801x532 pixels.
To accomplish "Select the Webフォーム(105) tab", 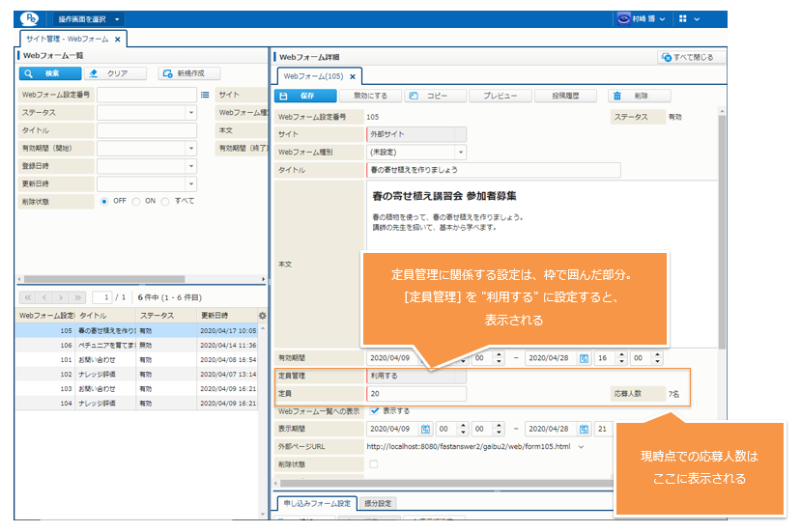I will pos(313,76).
